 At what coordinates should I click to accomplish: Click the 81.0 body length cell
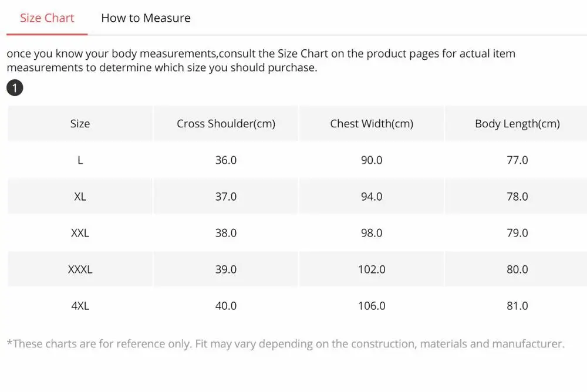[x=517, y=306]
